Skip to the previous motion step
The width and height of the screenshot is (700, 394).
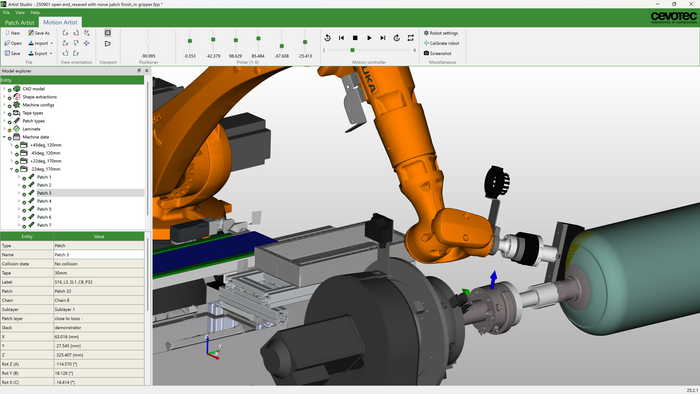[x=341, y=38]
